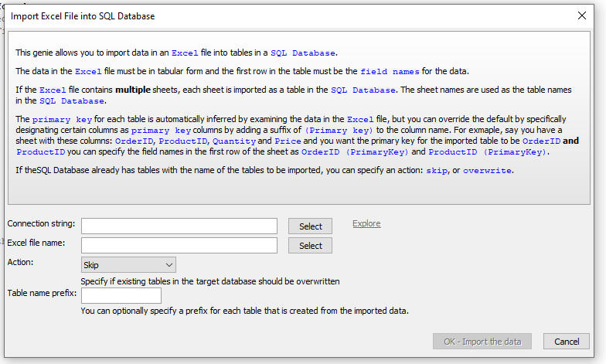Expand the Action combo box chevron arrow

tap(169, 264)
